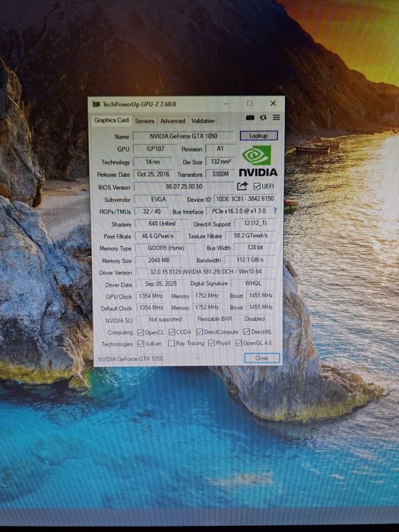The image size is (399, 532).
Task: Click the NVIDIA SLI value Not supported
Action: [x=165, y=319]
